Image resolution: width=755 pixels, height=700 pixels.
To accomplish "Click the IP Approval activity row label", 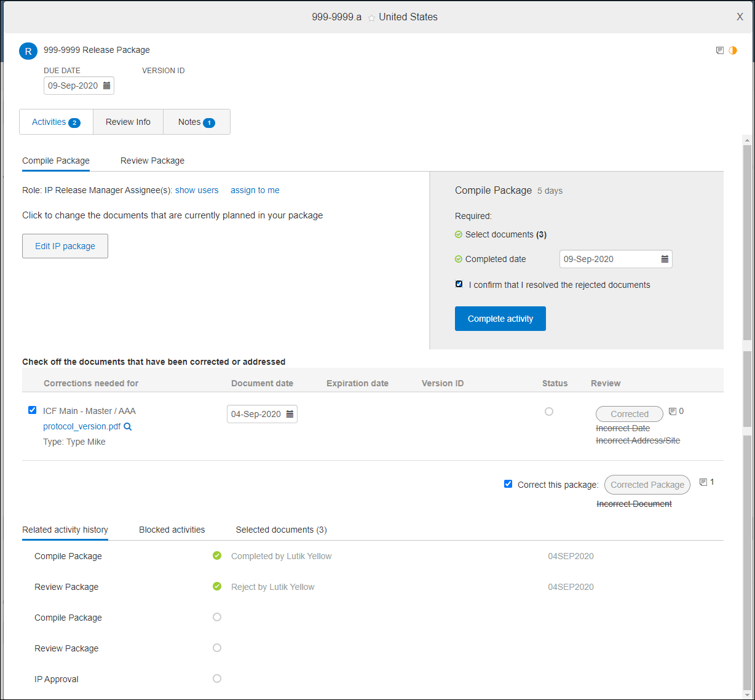I will click(x=57, y=679).
